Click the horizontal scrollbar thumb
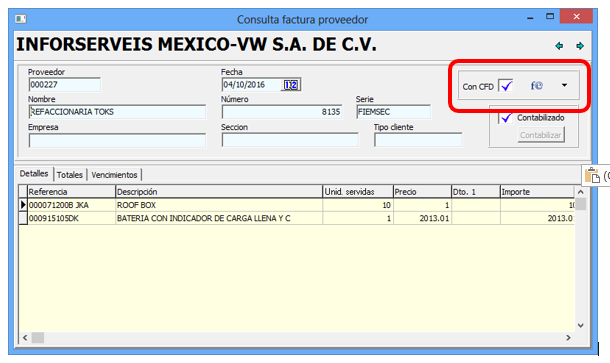 [x=38, y=337]
